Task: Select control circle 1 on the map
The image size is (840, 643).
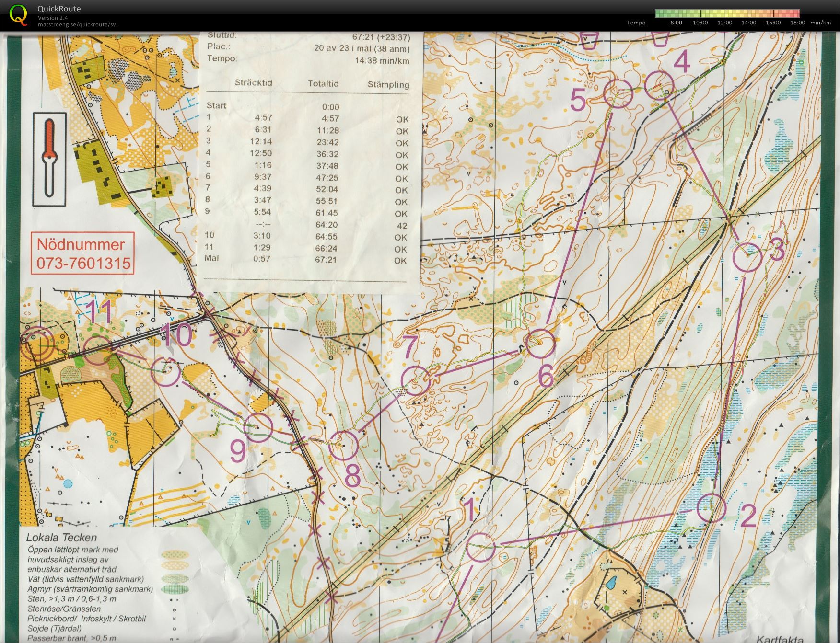Action: click(x=480, y=547)
